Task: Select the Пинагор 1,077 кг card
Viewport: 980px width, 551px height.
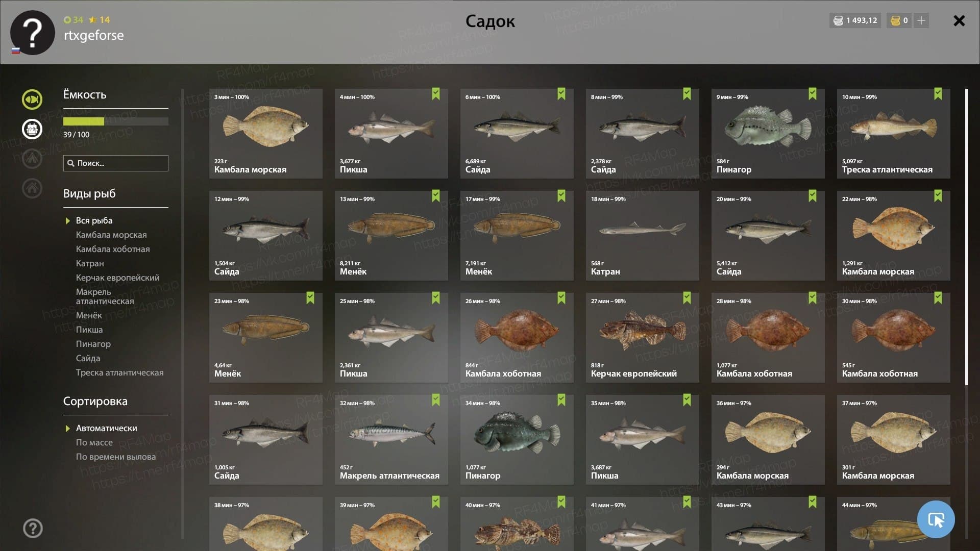Action: 517,440
